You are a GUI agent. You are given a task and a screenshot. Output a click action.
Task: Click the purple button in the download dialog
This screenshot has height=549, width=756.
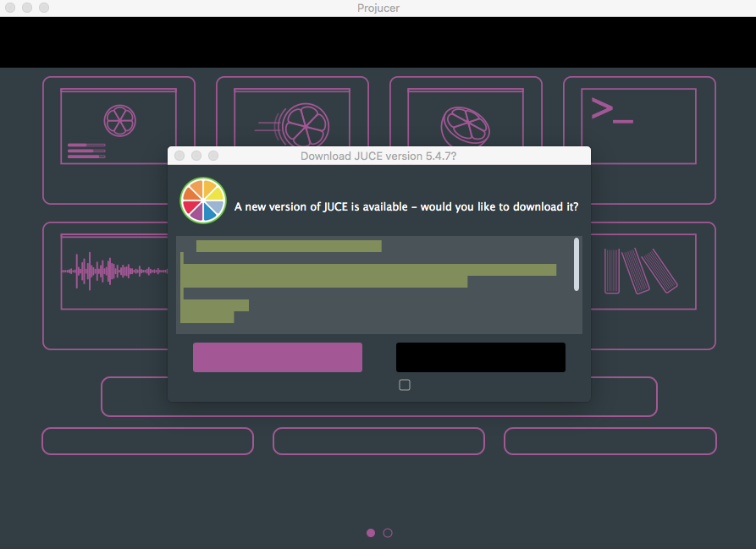(x=277, y=357)
